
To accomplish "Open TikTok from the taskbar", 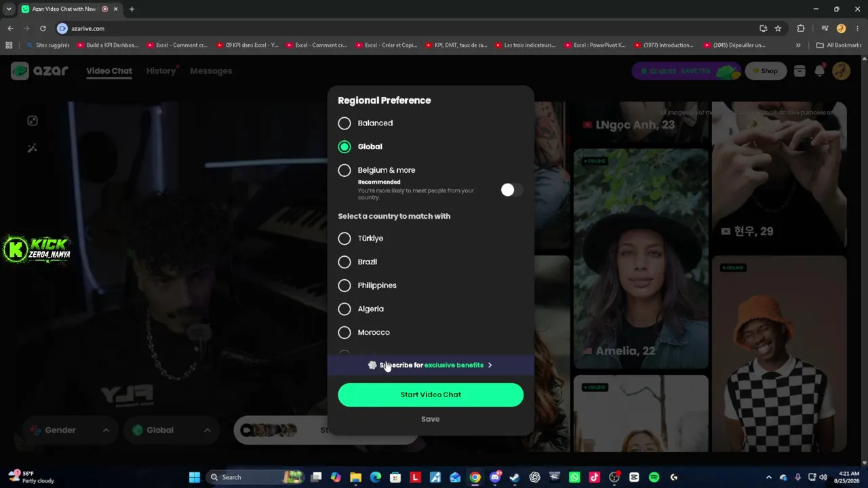I will (x=594, y=477).
